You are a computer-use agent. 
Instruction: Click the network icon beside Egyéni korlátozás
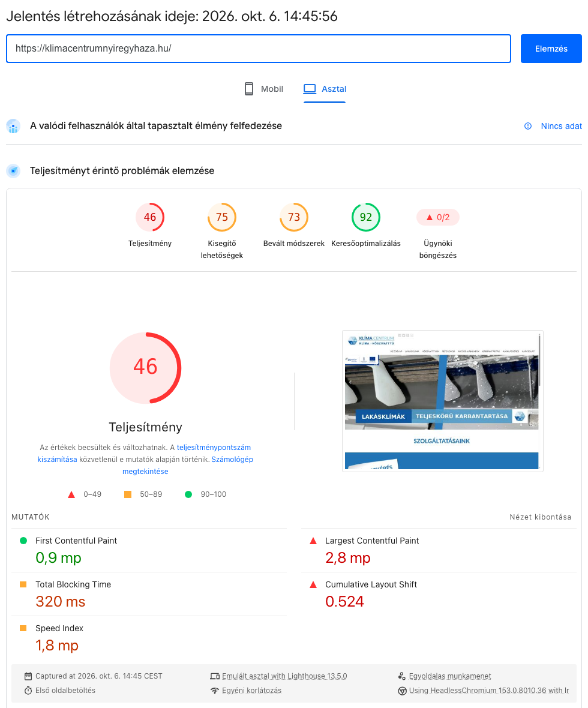215,691
